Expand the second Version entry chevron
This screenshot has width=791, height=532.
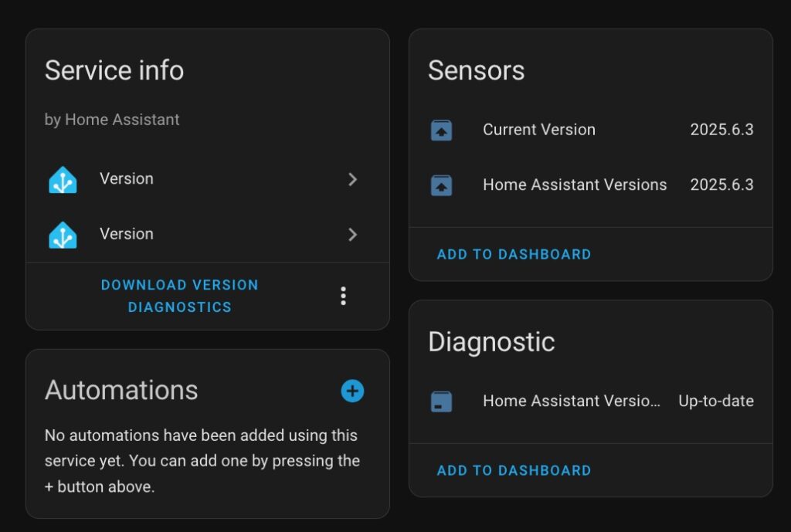tap(352, 235)
